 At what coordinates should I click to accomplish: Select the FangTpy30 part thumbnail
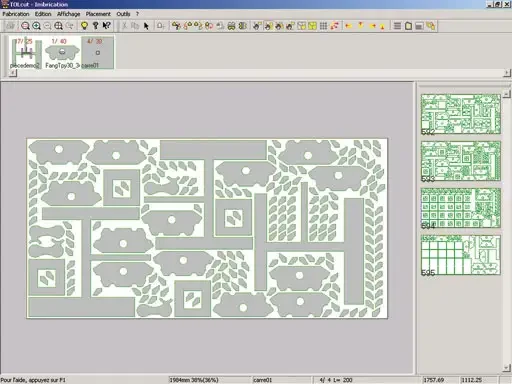click(x=62, y=53)
